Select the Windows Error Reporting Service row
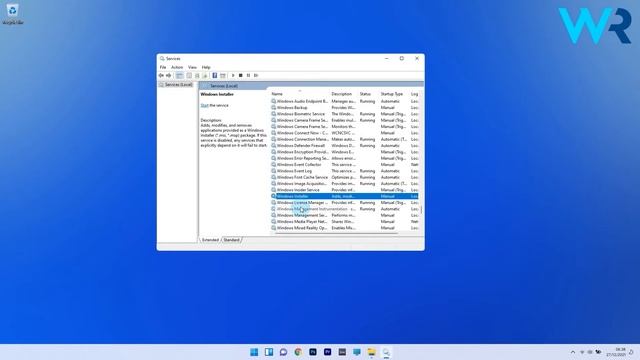The width and height of the screenshot is (640, 360). pos(344,158)
